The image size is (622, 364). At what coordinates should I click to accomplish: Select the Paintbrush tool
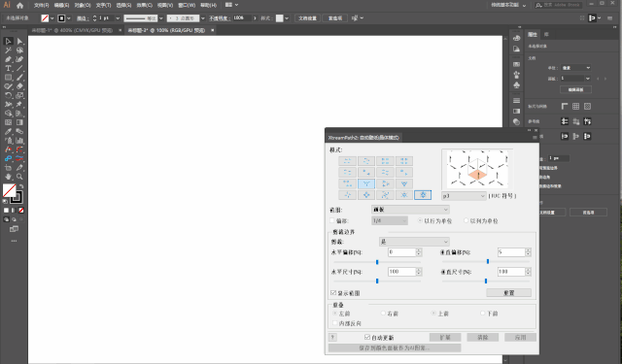point(19,78)
